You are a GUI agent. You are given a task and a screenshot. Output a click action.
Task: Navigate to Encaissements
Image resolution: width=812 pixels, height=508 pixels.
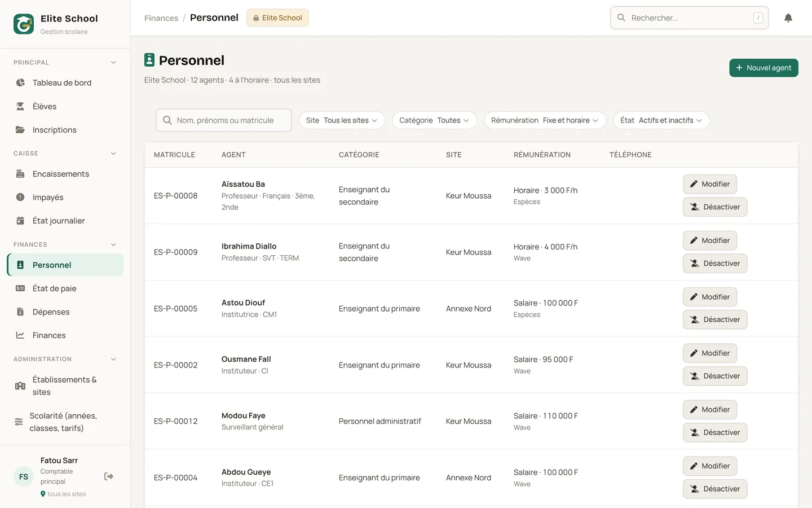(x=65, y=174)
